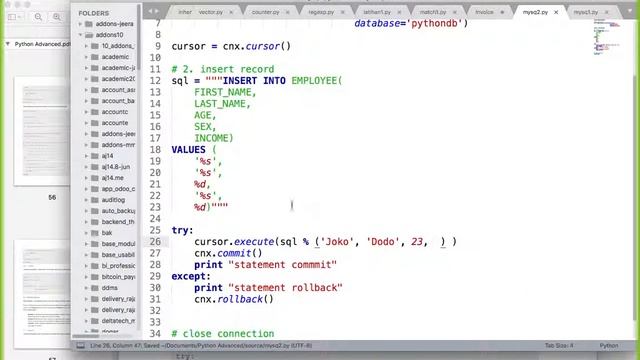Open the tab list dropdown arrow

point(629,12)
